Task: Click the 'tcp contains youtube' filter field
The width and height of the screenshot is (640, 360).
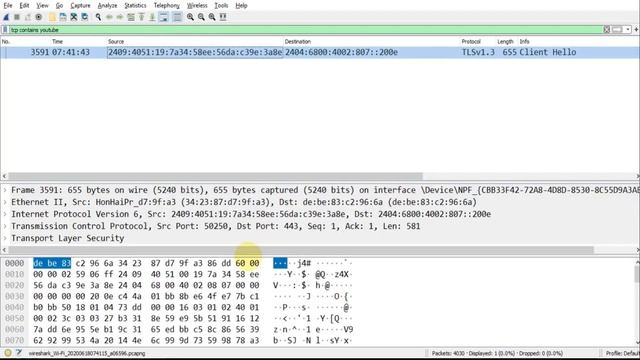Action: 305,30
